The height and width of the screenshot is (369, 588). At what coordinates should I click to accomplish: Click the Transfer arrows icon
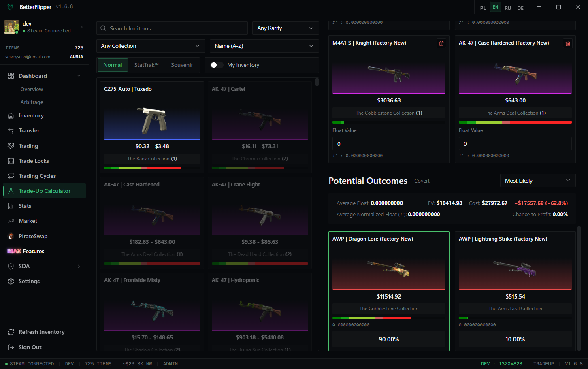[11, 131]
